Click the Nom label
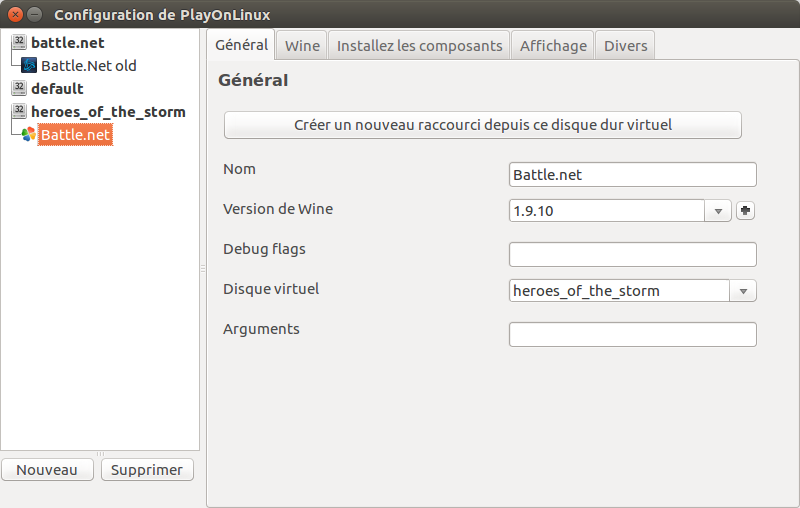800x508 pixels. [239, 169]
